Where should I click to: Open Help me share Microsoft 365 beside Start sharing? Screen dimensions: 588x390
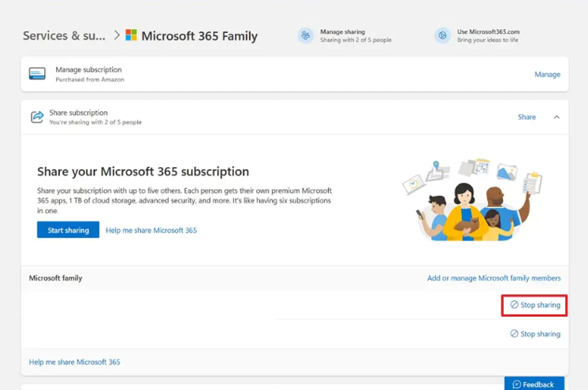point(151,230)
